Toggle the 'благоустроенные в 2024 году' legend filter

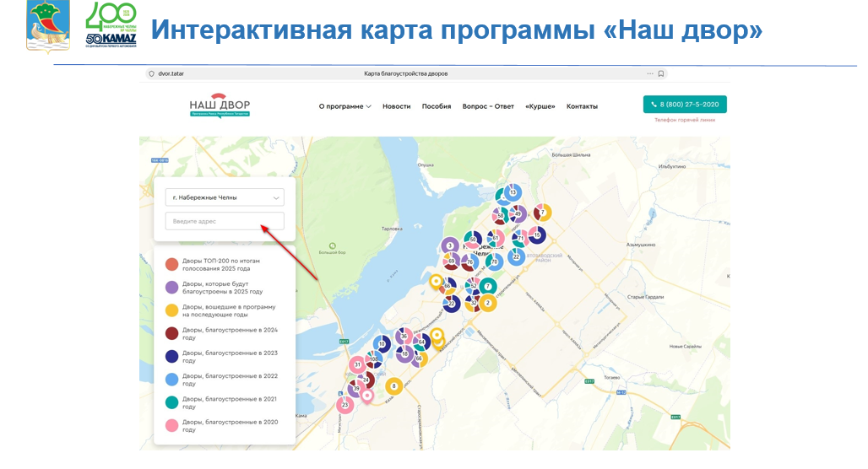tap(171, 334)
